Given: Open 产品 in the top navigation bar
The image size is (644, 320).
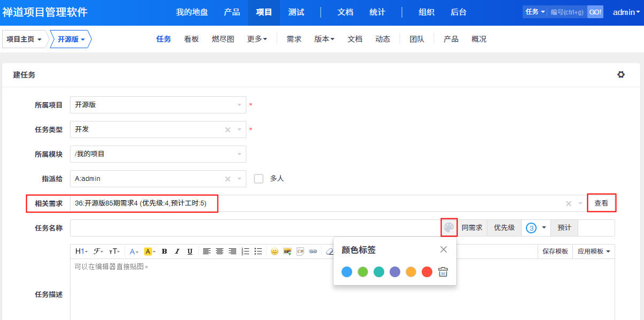Looking at the screenshot, I should tap(232, 12).
